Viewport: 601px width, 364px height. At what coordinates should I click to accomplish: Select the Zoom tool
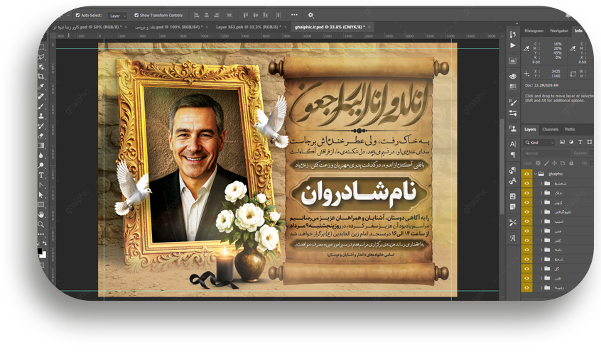tap(42, 224)
